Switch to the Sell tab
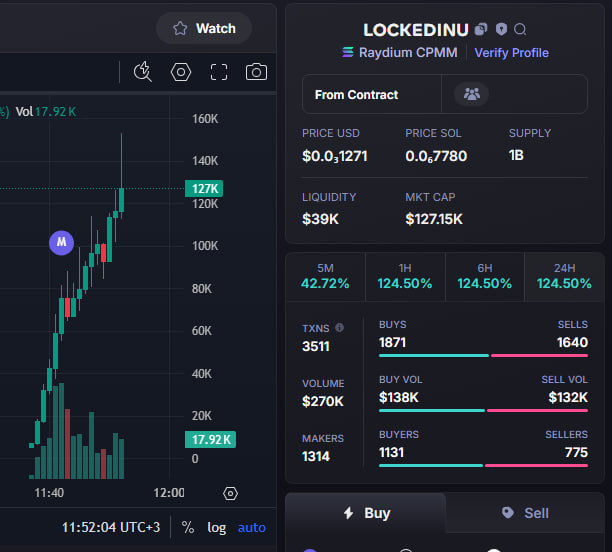 [x=525, y=513]
